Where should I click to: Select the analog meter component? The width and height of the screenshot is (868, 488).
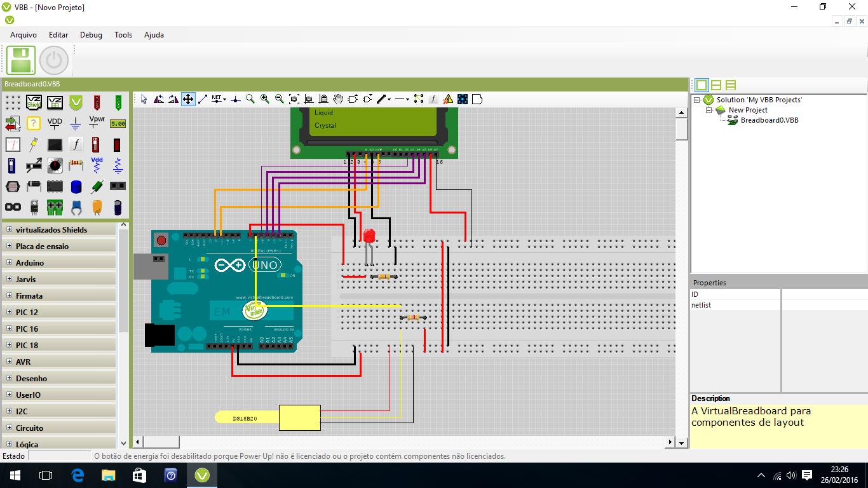(13, 144)
